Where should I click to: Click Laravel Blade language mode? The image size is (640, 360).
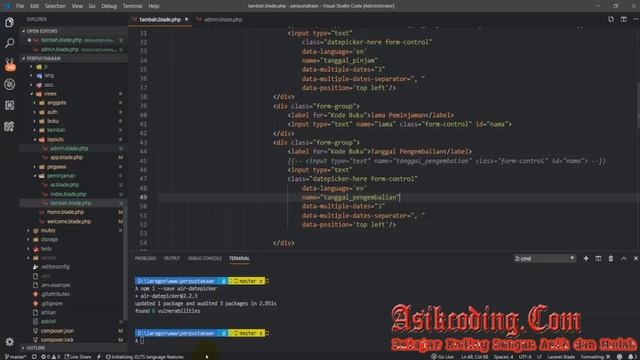tap(561, 357)
